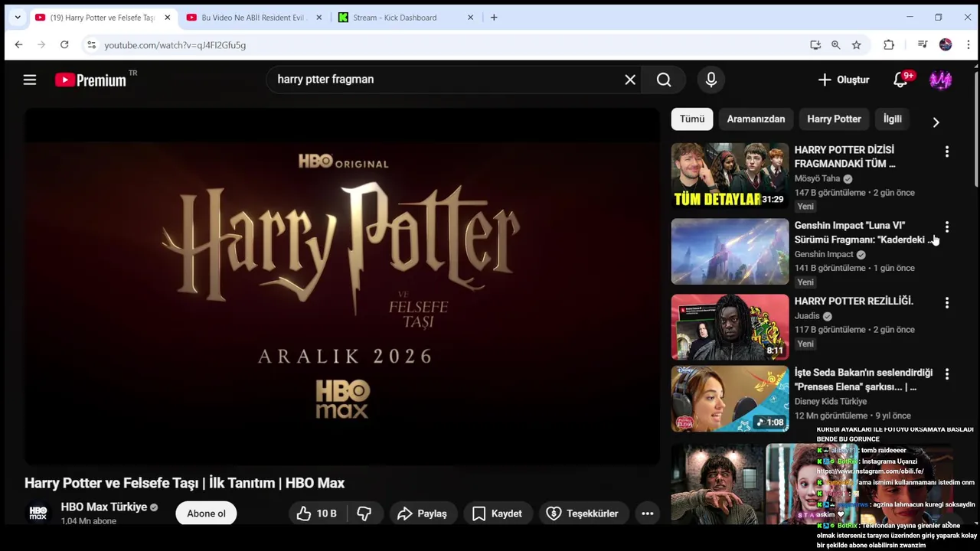
Task: Open Chrome extensions puzzle icon
Action: coord(889,45)
